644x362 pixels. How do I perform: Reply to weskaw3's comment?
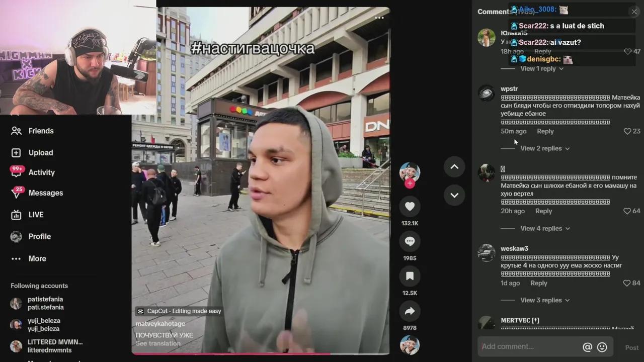click(538, 283)
